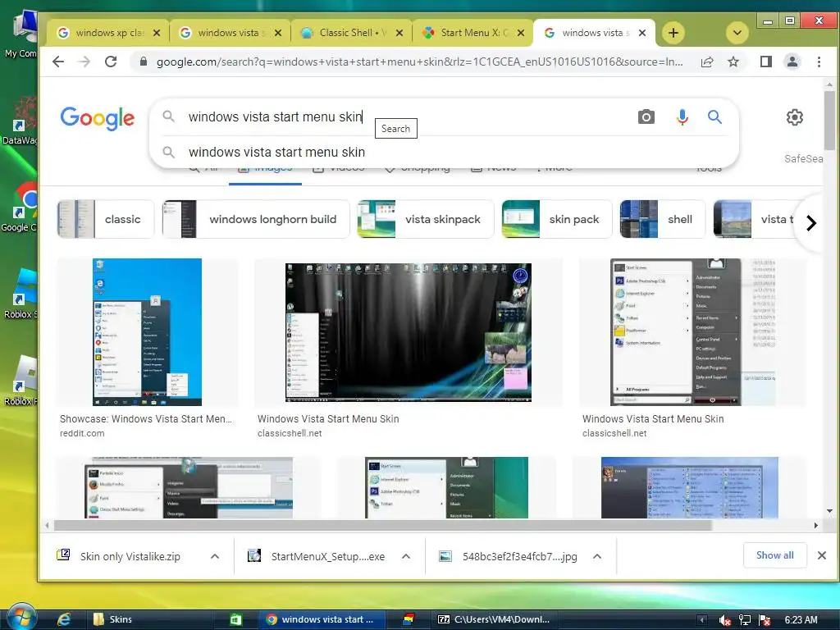840x630 pixels.
Task: Filter by 'classic' chip
Action: (x=106, y=219)
